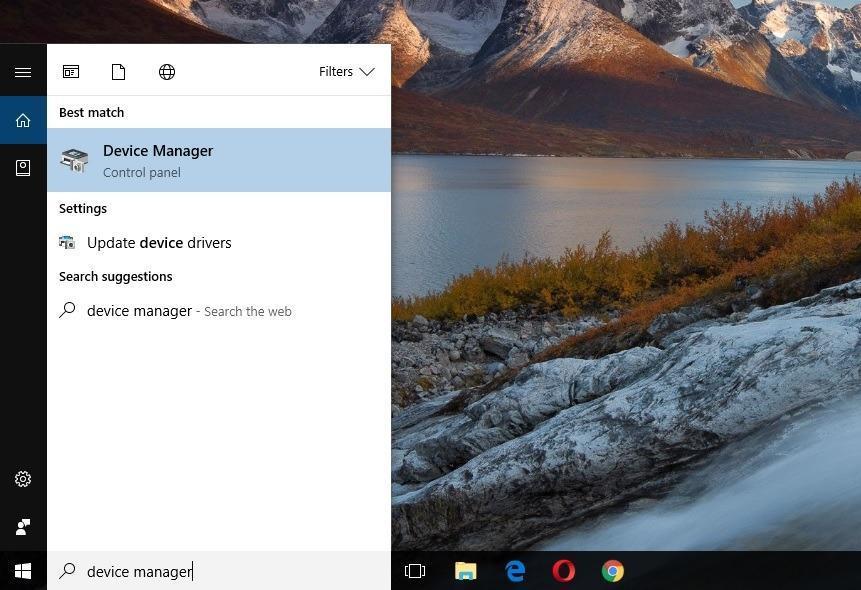Launch File Explorer from taskbar

[x=465, y=571]
